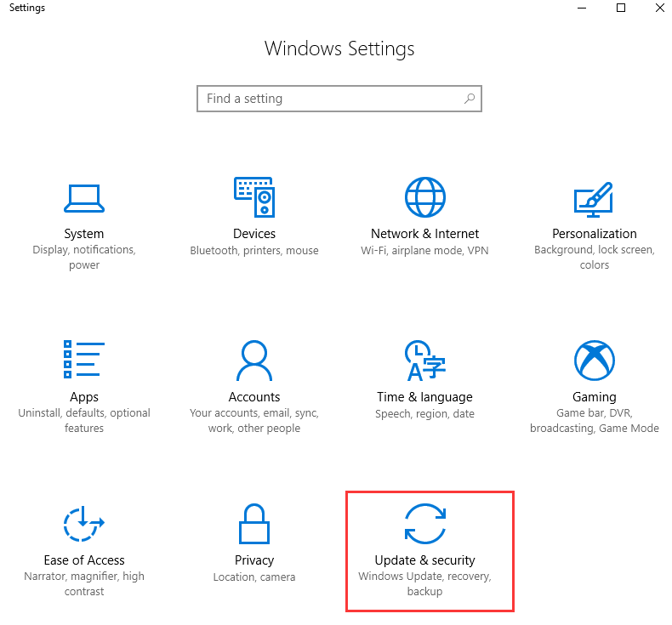Open the Gaming Xbox icon
672x625 pixels.
pyautogui.click(x=594, y=361)
